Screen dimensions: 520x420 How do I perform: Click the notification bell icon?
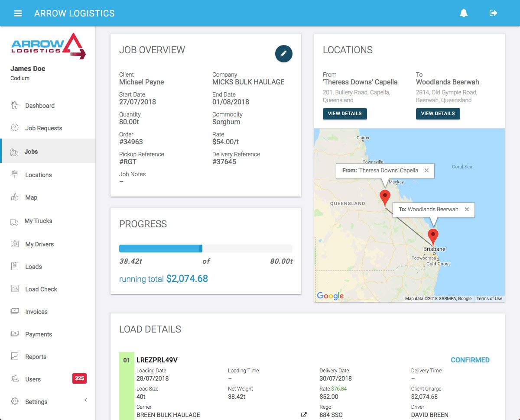coord(464,13)
